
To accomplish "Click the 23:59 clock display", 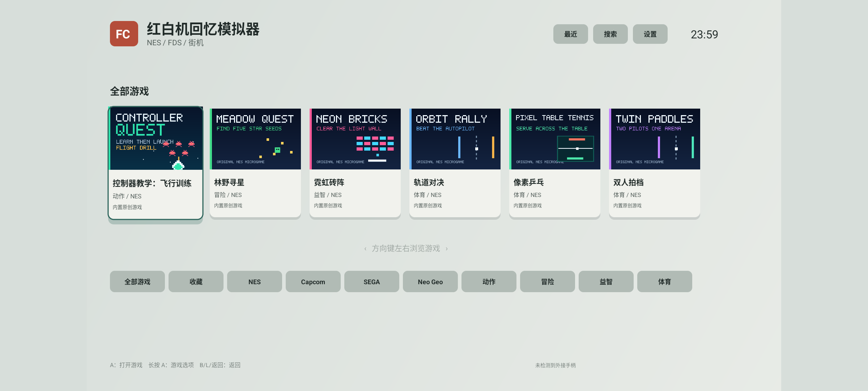I will [705, 34].
